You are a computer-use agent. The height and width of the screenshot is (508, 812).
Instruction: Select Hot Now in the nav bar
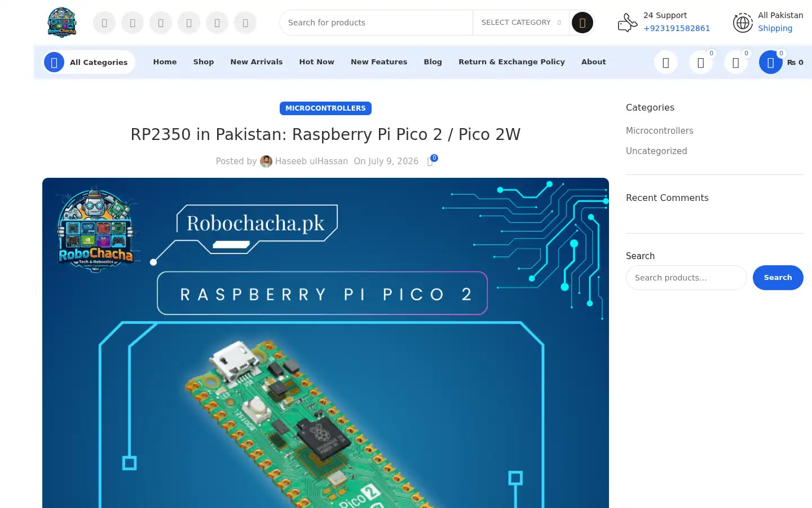[x=316, y=62]
